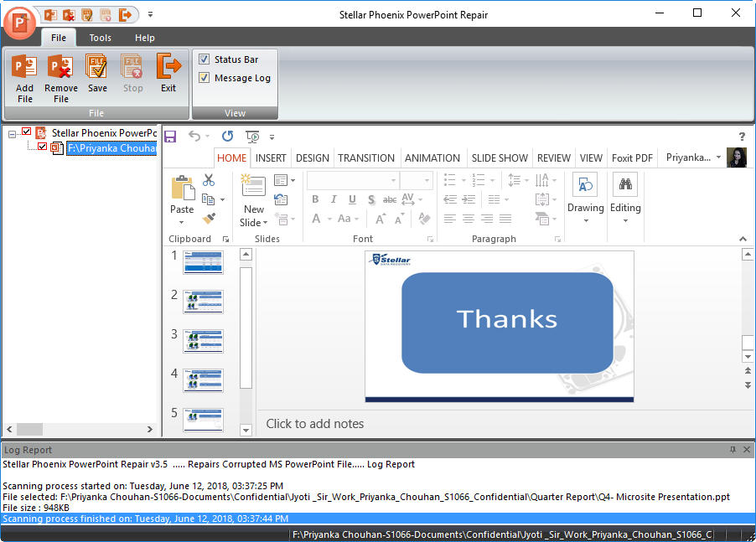
Task: Open the Priyanka account dropdown
Action: (718, 157)
